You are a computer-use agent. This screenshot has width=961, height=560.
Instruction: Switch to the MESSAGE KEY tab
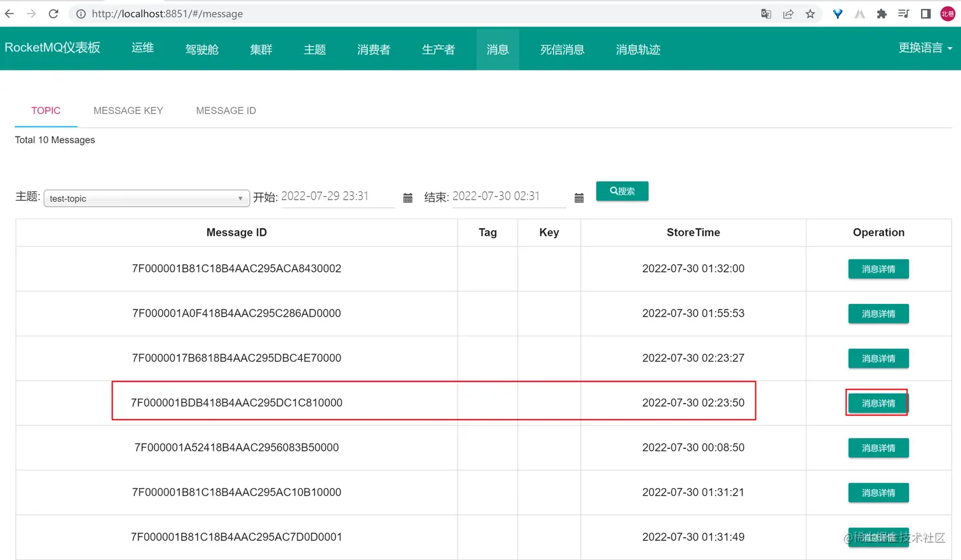pos(128,111)
